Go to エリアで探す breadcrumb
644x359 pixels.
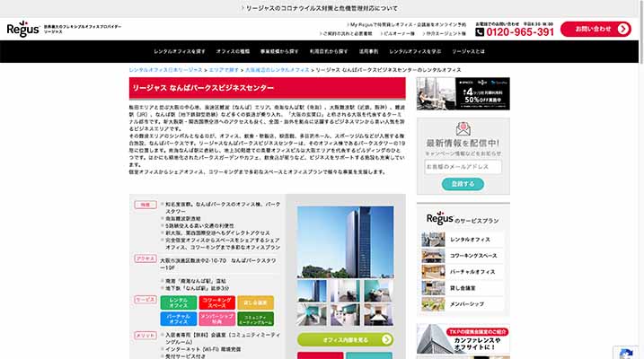224,70
